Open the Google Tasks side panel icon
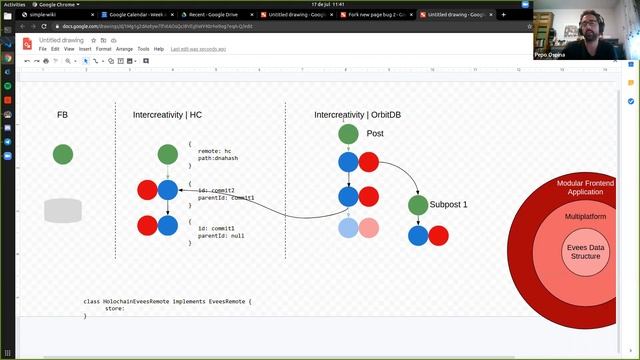The width and height of the screenshot is (640, 360). coord(631,101)
